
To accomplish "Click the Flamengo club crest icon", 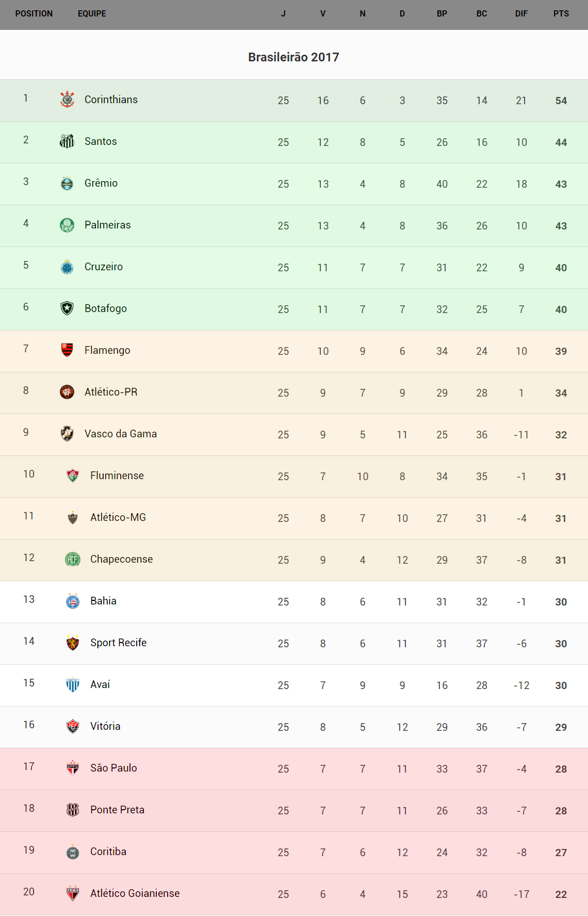I will [x=67, y=350].
